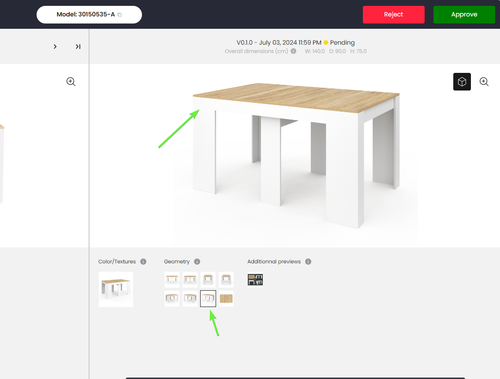Copy the model number 30150535-A
500x379 pixels.
[120, 15]
